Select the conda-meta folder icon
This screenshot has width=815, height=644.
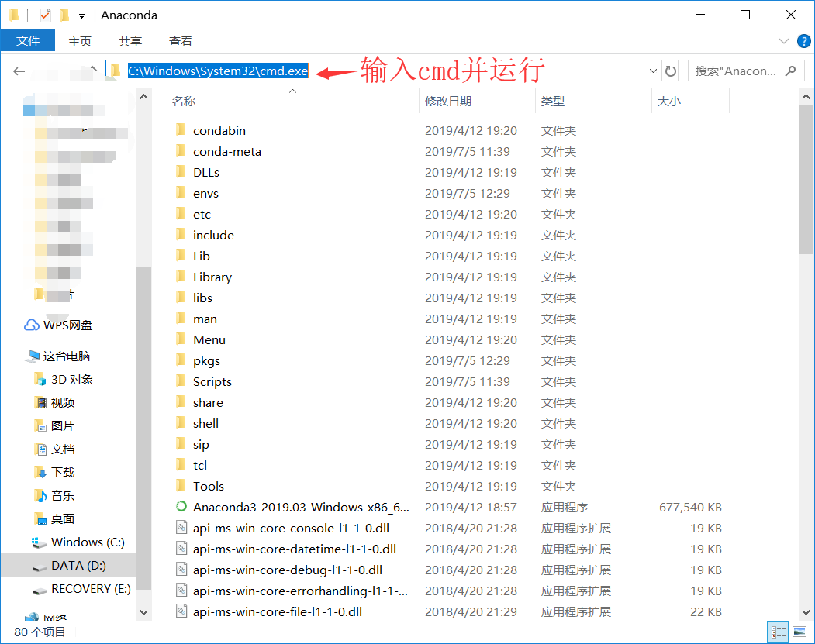point(181,151)
